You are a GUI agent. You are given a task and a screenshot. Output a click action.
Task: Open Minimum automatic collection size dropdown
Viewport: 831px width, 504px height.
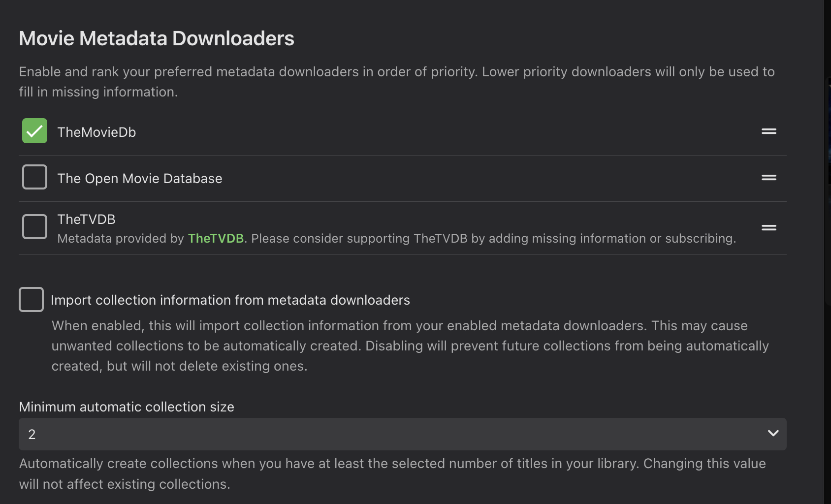(402, 434)
